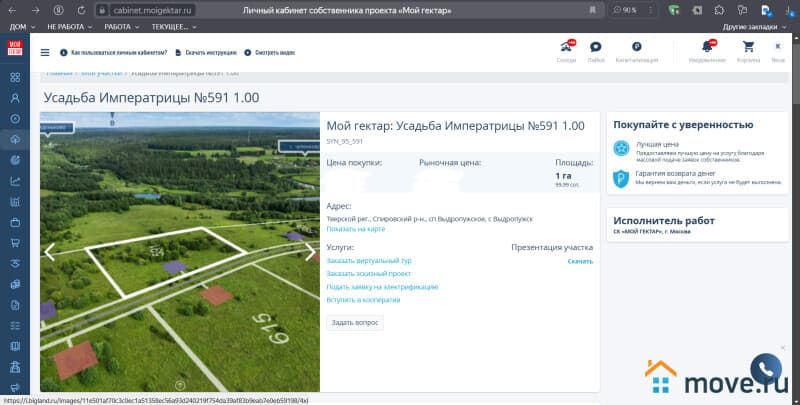This screenshot has width=800, height=405.
Task: Open the Соседи neighbors icon
Action: click(566, 47)
